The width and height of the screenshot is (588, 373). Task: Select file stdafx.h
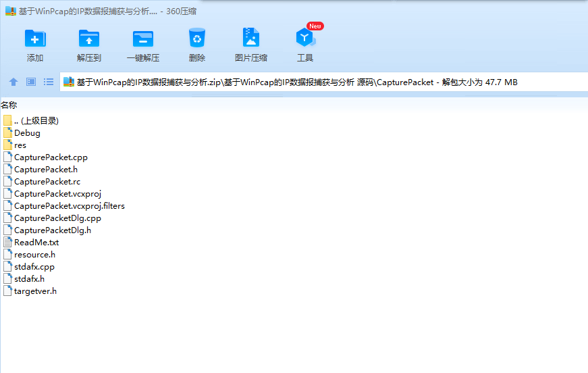pos(24,279)
